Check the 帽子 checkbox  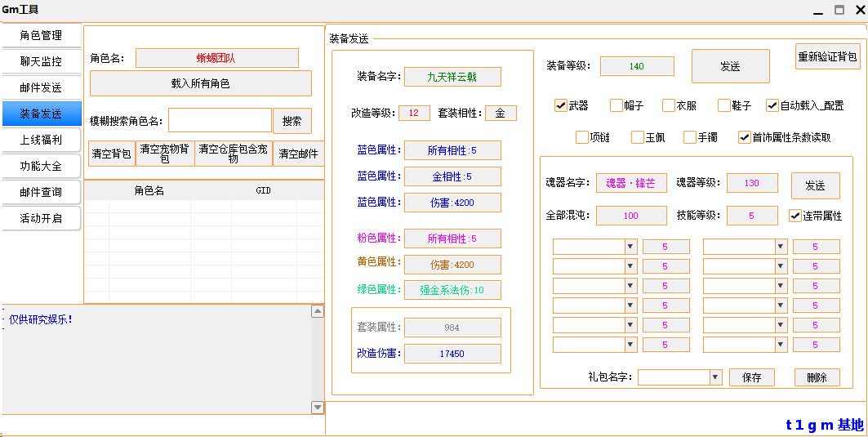[617, 105]
